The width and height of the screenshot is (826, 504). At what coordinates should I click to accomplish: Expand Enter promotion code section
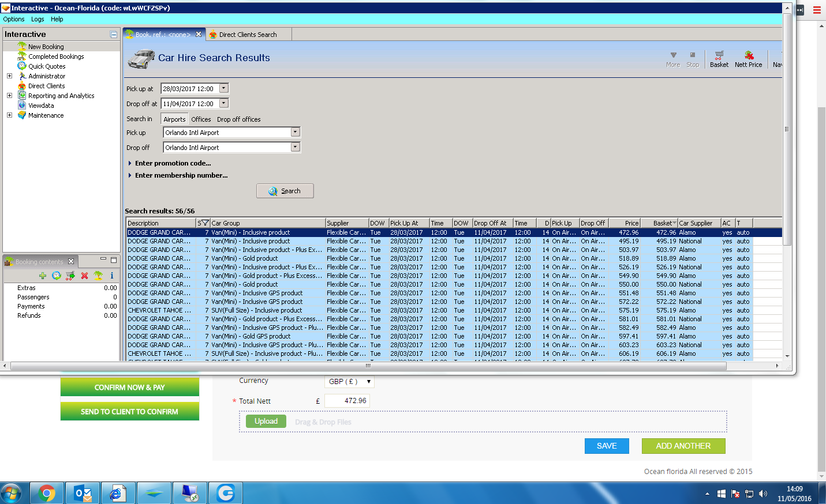130,163
